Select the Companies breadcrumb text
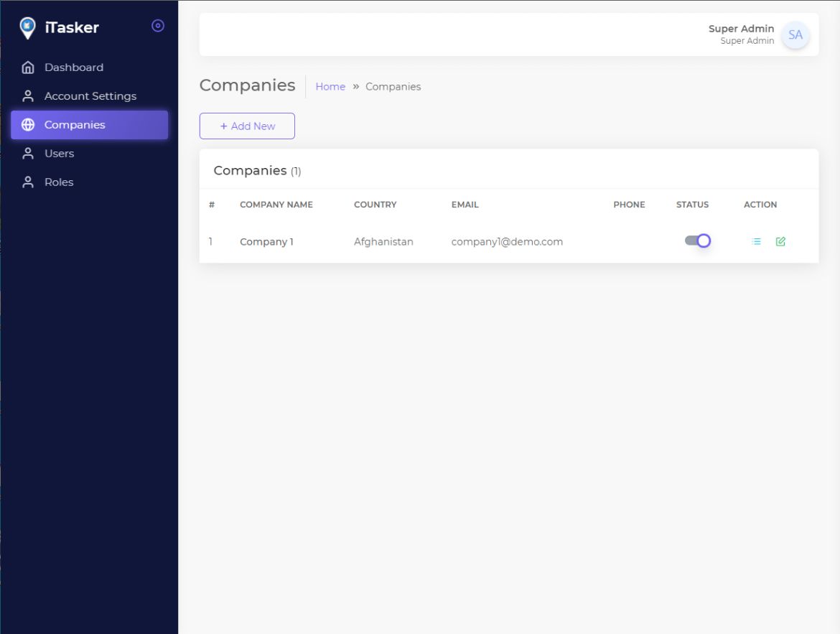Image resolution: width=840 pixels, height=634 pixels. (393, 87)
